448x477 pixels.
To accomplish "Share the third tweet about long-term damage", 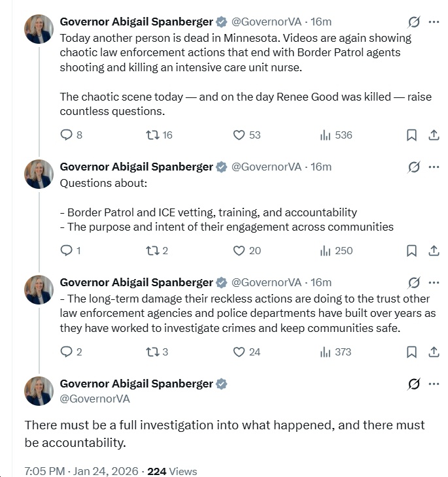I will click(x=434, y=352).
